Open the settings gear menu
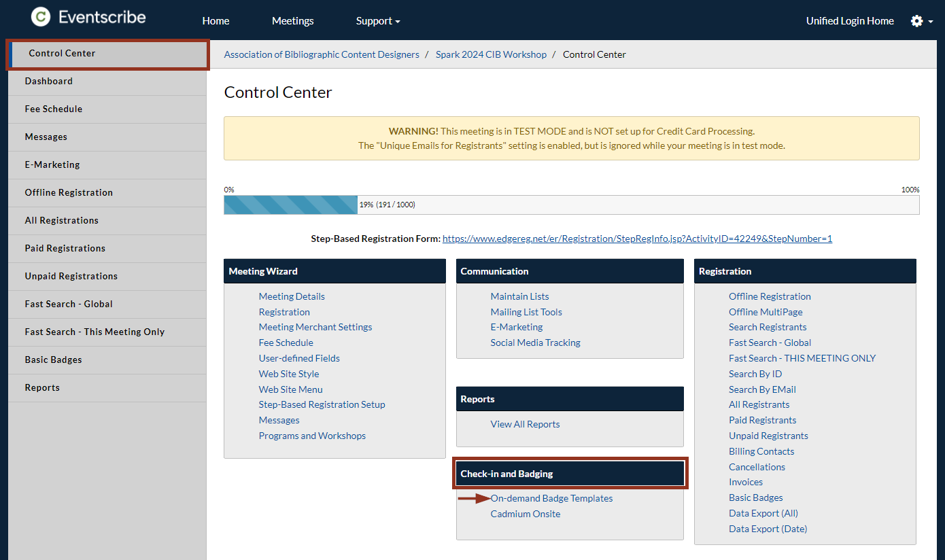The image size is (945, 560). click(x=922, y=21)
